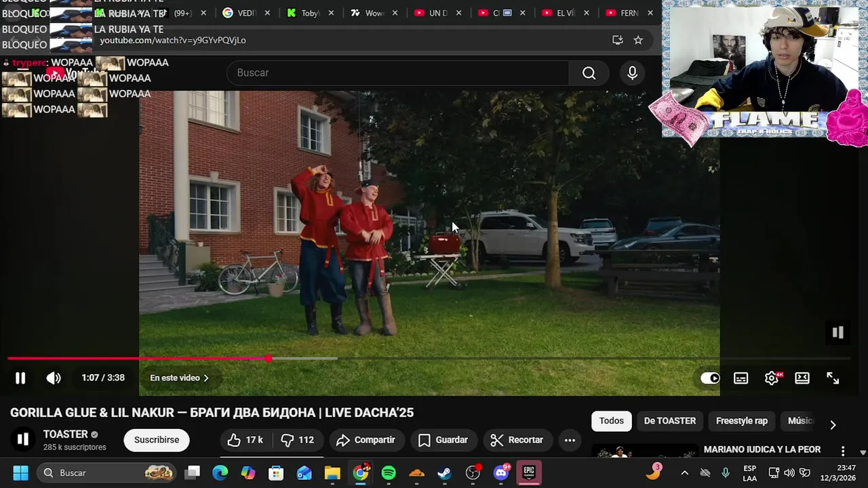Open Spotify from the taskbar
Image resolution: width=868 pixels, height=488 pixels.
389,472
